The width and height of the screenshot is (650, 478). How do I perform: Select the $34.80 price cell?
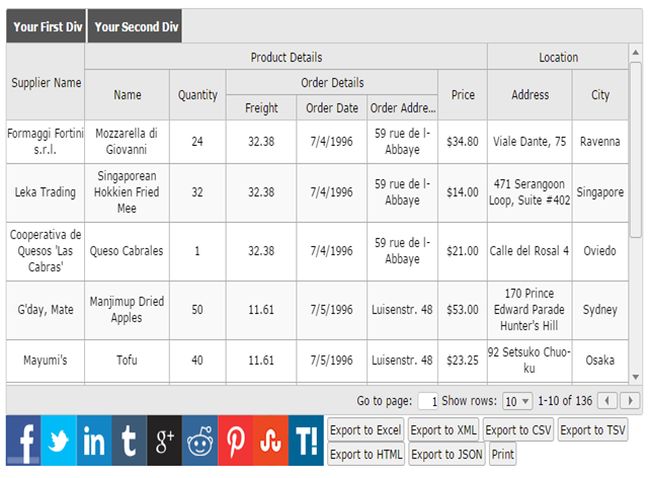point(463,142)
